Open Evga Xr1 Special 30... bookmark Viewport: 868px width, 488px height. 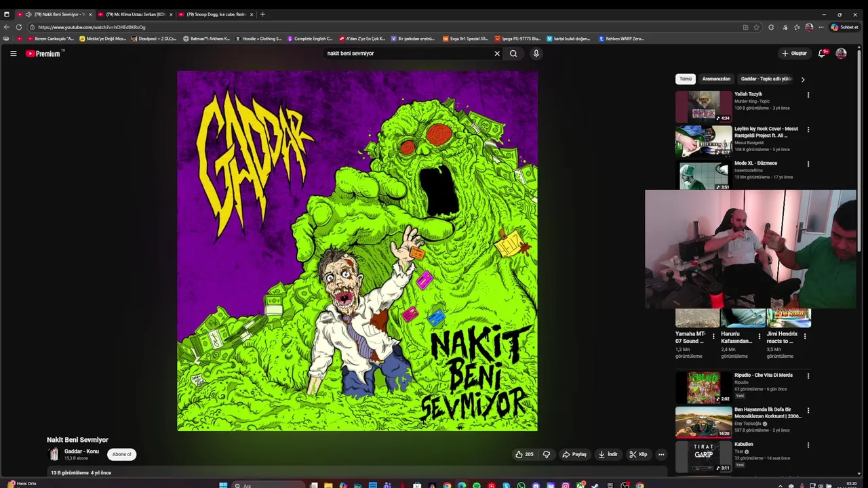pyautogui.click(x=466, y=39)
